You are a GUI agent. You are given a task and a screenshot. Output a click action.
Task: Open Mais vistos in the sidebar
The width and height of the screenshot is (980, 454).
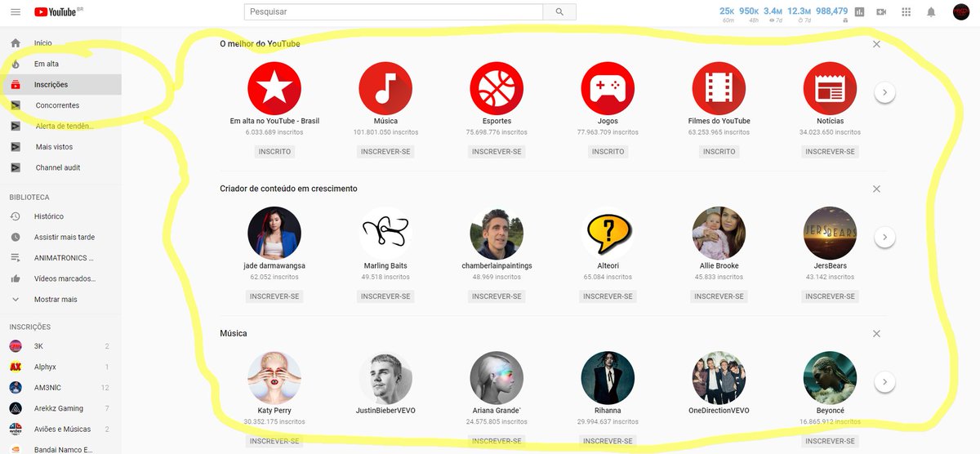(x=60, y=147)
